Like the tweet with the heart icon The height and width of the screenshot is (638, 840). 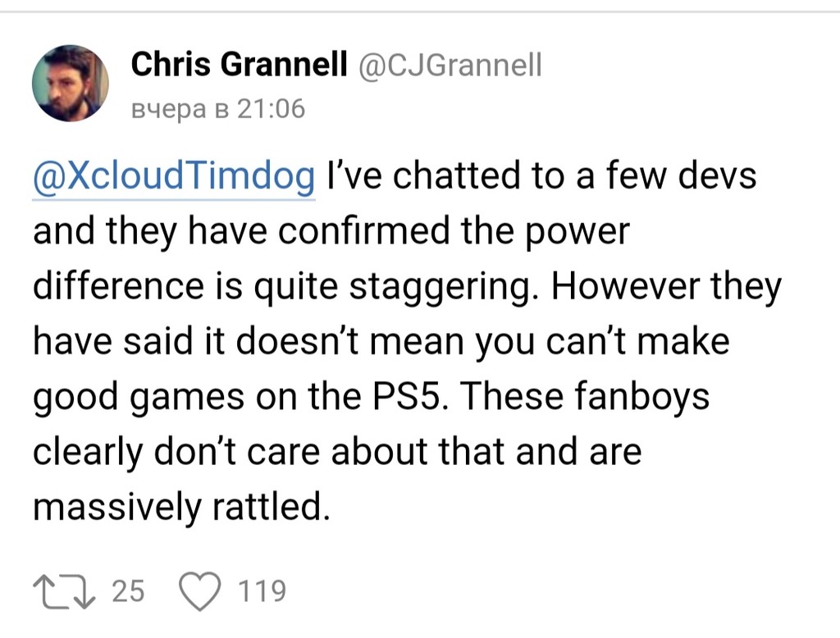tap(199, 591)
